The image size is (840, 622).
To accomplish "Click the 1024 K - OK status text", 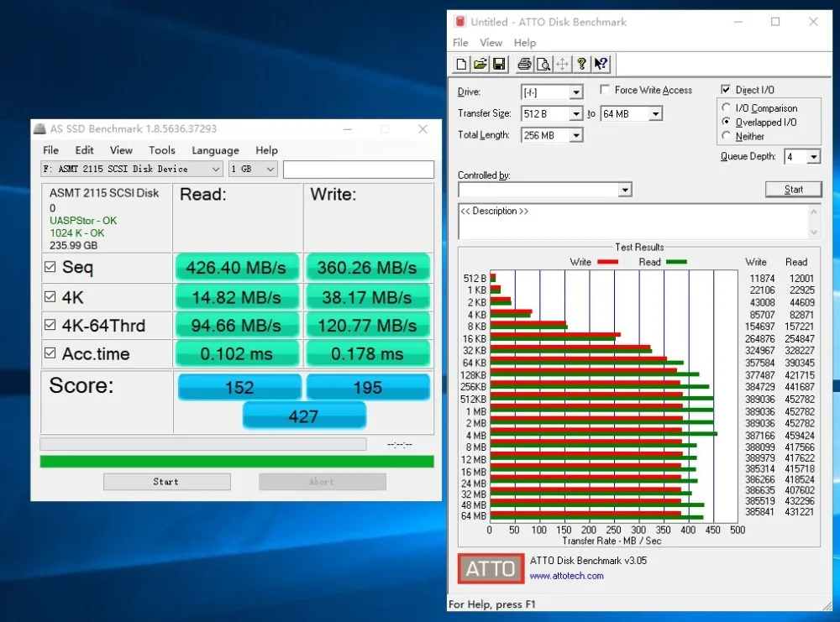I will pyautogui.click(x=77, y=233).
